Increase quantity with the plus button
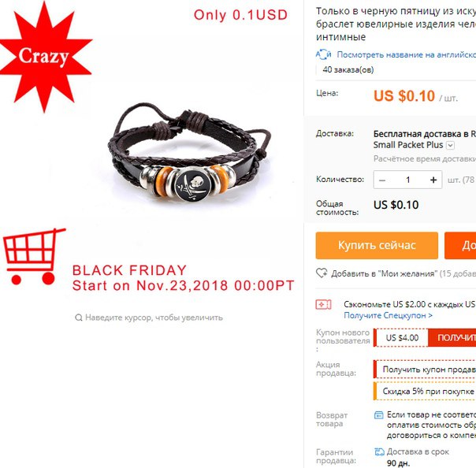This screenshot has width=476, height=468. (x=433, y=180)
